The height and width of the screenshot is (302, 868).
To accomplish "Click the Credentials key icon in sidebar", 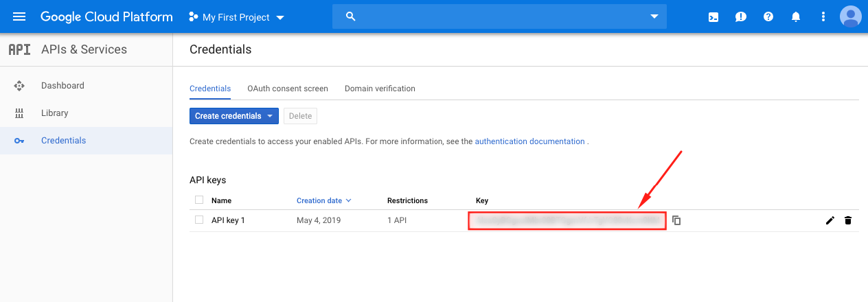I will (19, 141).
